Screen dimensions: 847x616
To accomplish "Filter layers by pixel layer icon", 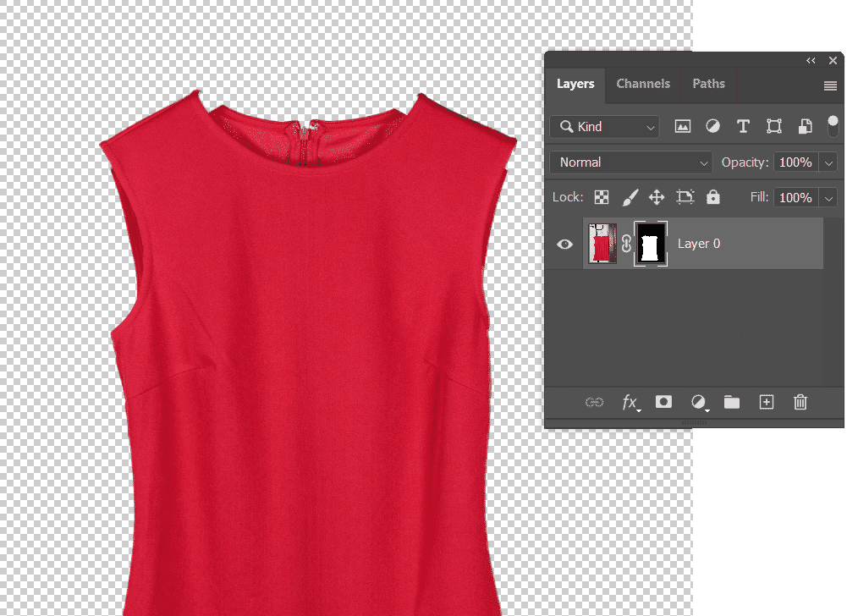I will click(x=682, y=127).
